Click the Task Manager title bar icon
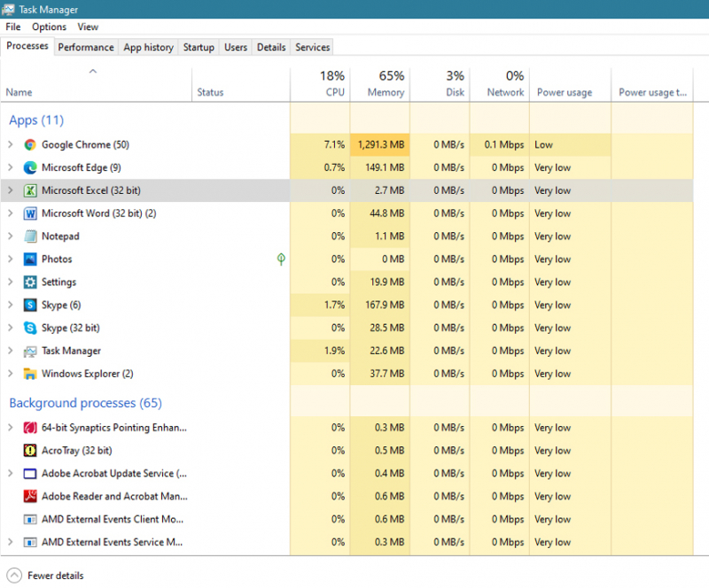The width and height of the screenshot is (709, 588). (8, 9)
